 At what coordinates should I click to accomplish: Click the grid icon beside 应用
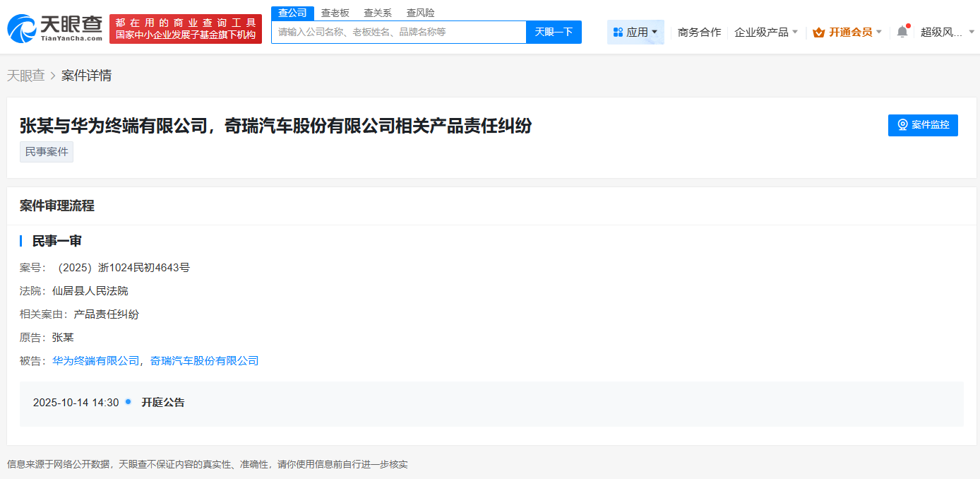coord(617,32)
